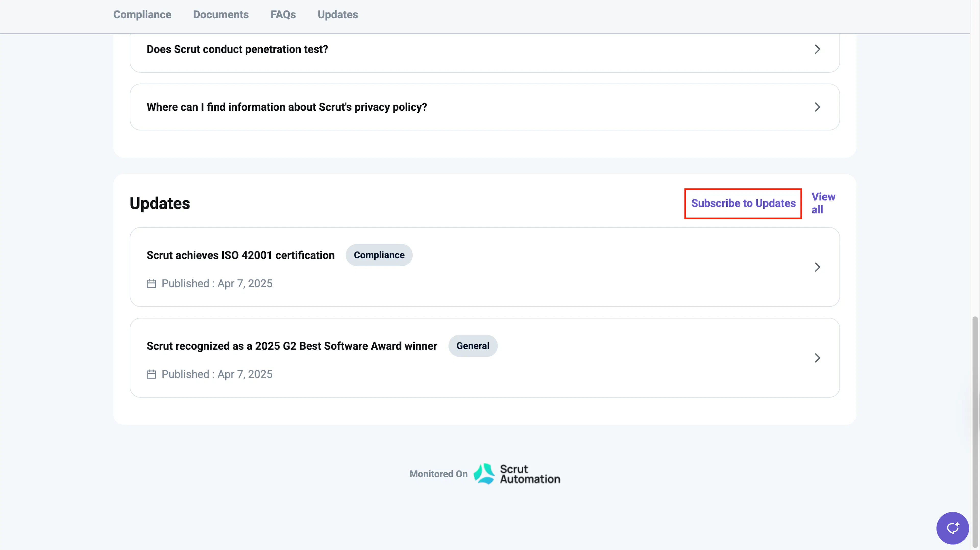This screenshot has height=550, width=980.
Task: Click 'Does Scrut conduct penetration test?' question
Action: click(237, 49)
